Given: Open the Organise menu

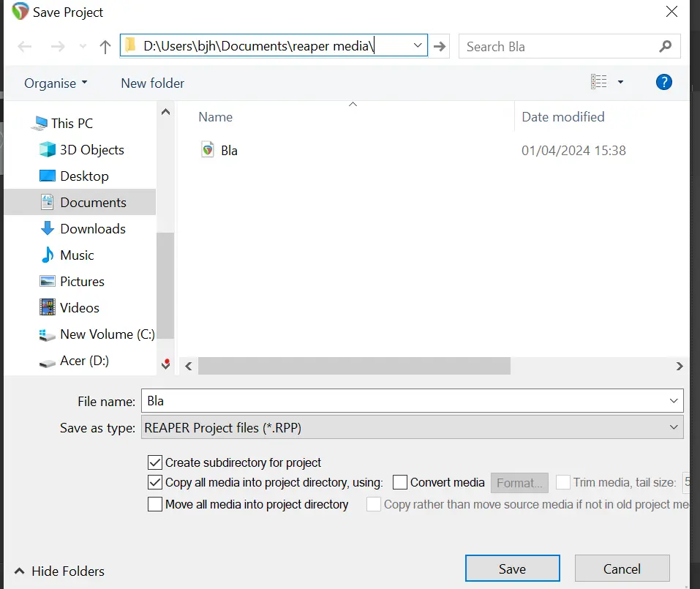Looking at the screenshot, I should 56,83.
